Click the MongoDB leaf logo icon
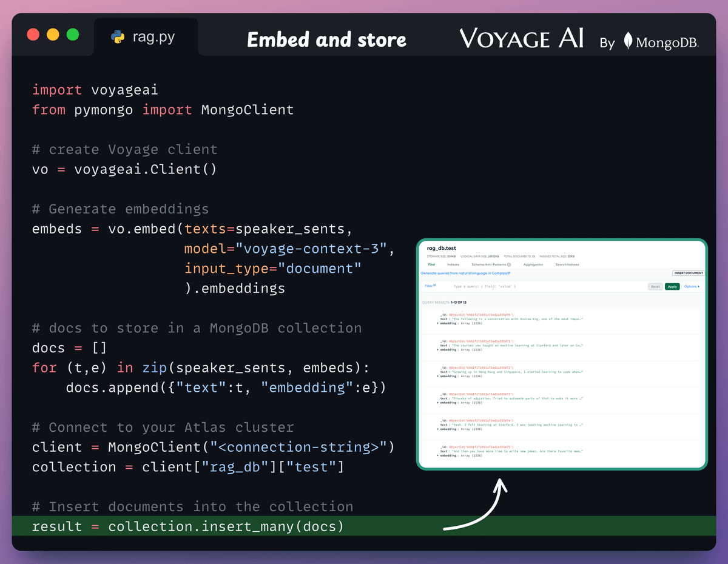Screen dimensions: 728x564 click(x=630, y=41)
